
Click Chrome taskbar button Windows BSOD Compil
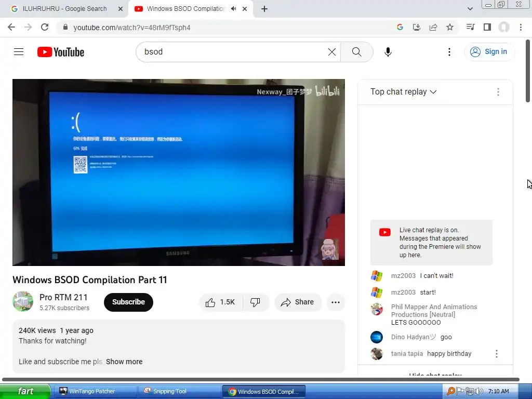click(x=264, y=391)
